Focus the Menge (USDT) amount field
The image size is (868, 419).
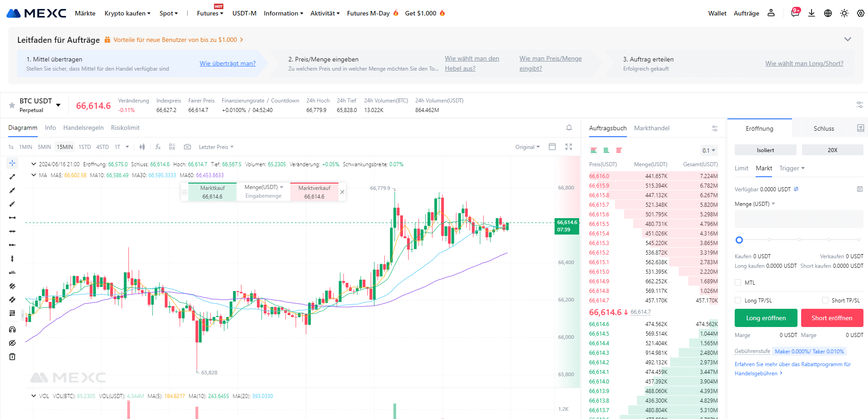pyautogui.click(x=799, y=219)
